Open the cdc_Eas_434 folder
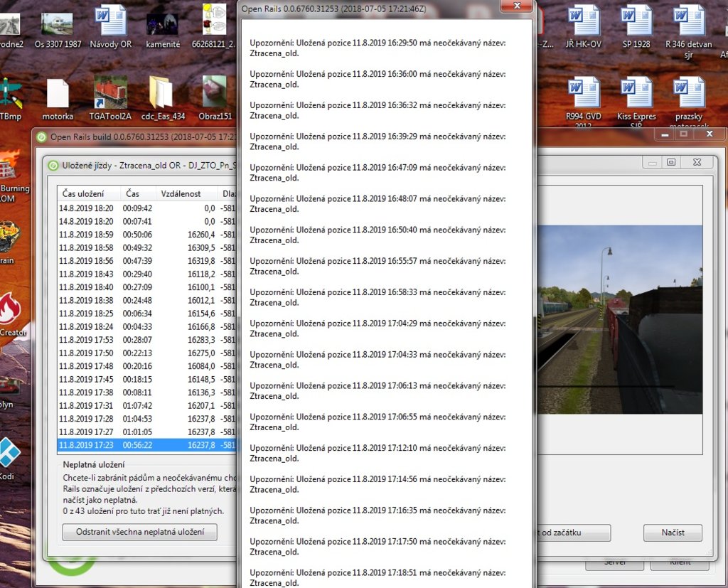This screenshot has height=588, width=728. pos(162,93)
